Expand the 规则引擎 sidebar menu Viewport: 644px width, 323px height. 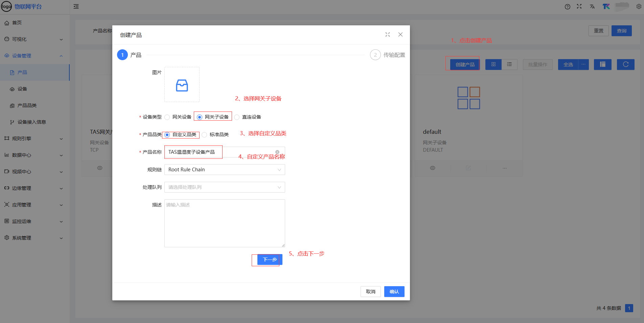tap(34, 139)
